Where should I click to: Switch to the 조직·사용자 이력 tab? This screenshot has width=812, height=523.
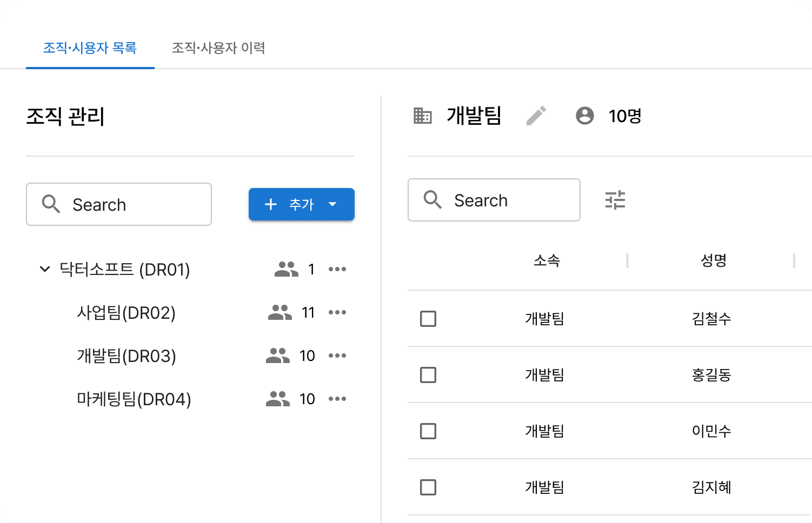(x=218, y=48)
